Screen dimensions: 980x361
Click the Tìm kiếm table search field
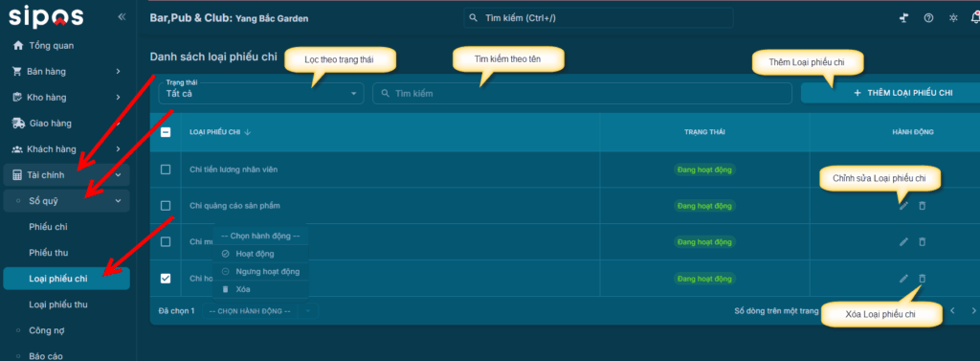(583, 93)
